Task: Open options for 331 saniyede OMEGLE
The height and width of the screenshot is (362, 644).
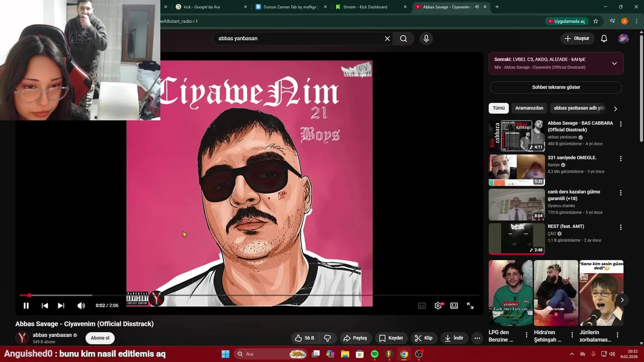Action: 621,158
